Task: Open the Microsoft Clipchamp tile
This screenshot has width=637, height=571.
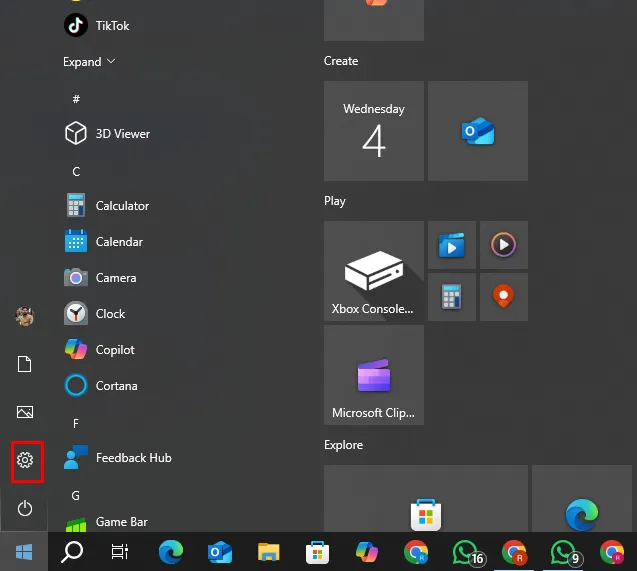Action: [x=374, y=375]
